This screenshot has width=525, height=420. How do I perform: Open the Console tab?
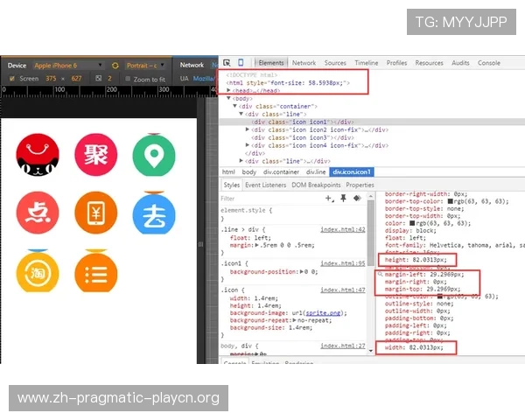489,63
